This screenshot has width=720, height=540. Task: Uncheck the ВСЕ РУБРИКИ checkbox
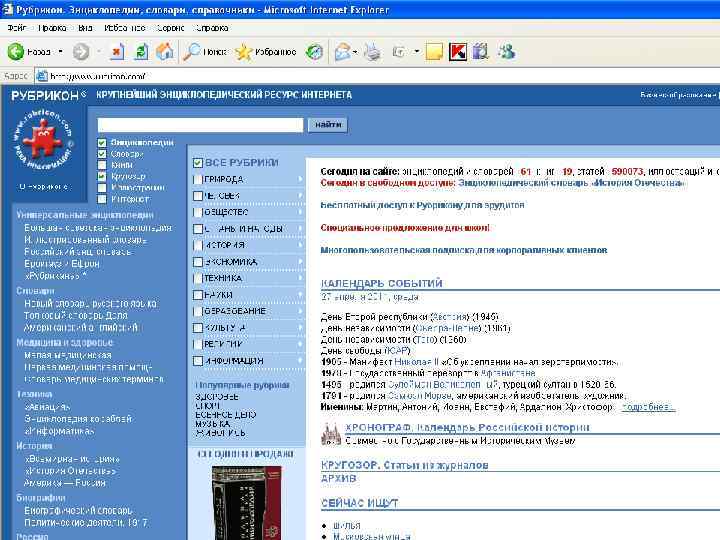(x=198, y=163)
